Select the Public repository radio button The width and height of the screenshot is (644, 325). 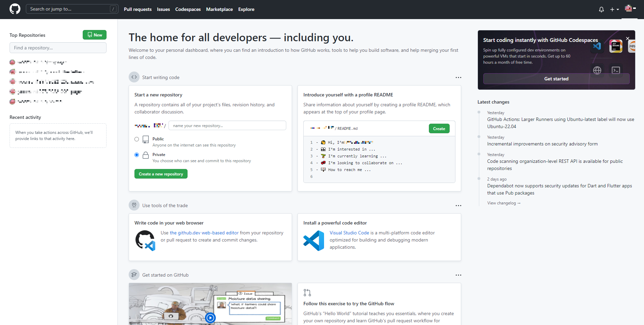pyautogui.click(x=137, y=139)
